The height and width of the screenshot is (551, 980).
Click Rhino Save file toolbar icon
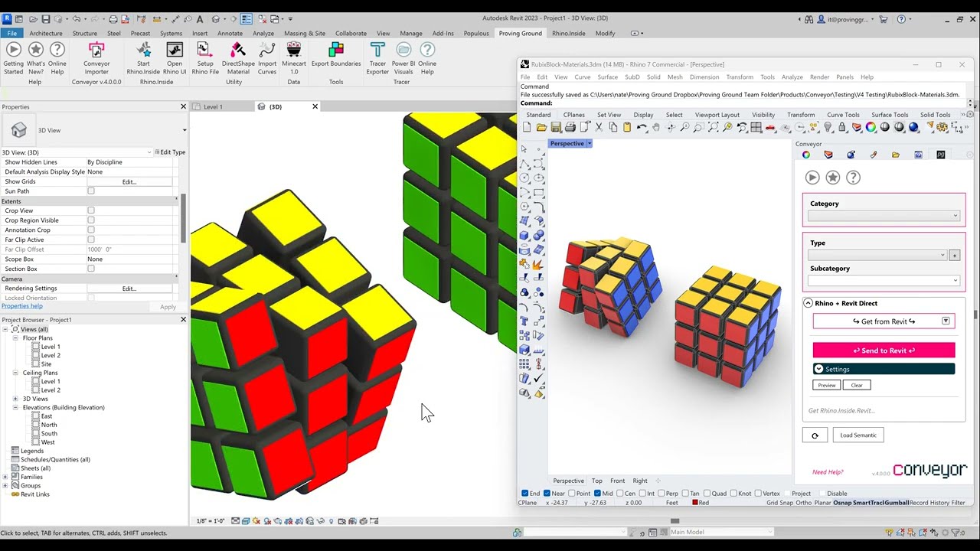(556, 128)
